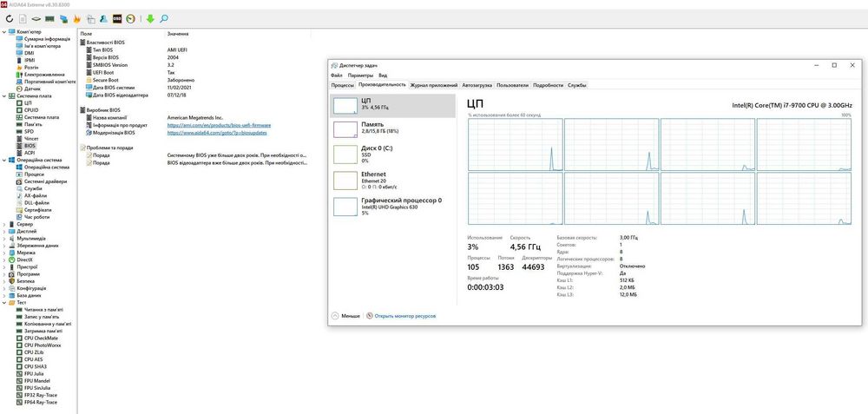Switch to the Службы tab
The height and width of the screenshot is (414, 868).
click(x=577, y=85)
